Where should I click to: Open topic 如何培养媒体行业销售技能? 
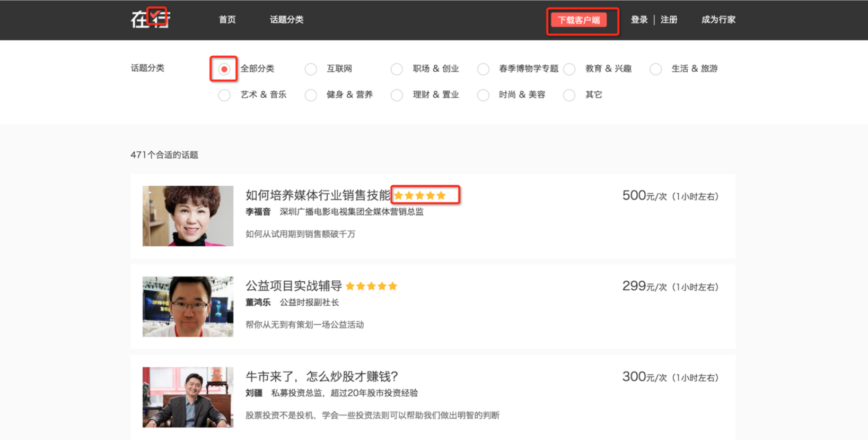pos(318,195)
